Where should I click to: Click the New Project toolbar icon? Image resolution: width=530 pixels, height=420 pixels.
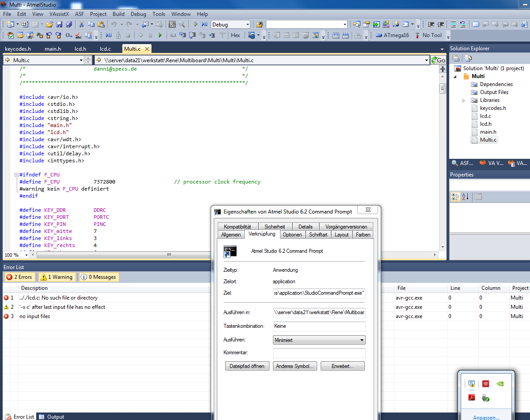(10, 24)
